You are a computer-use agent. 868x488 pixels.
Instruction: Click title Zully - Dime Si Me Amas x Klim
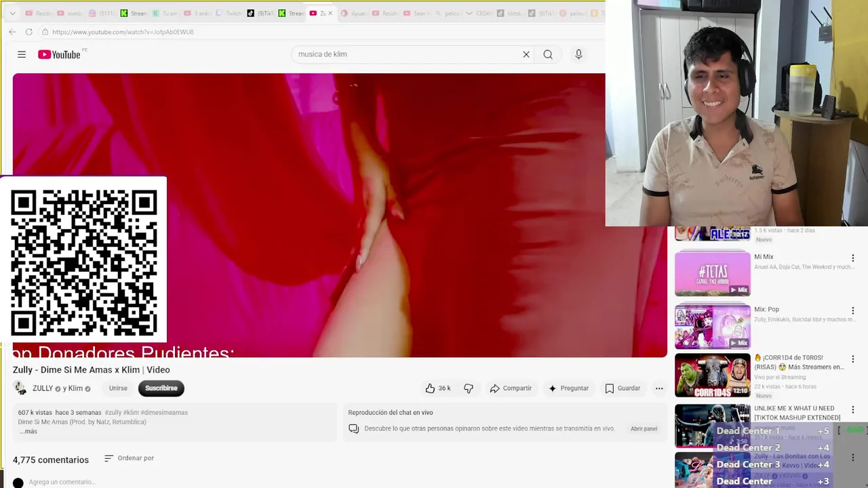tap(92, 369)
